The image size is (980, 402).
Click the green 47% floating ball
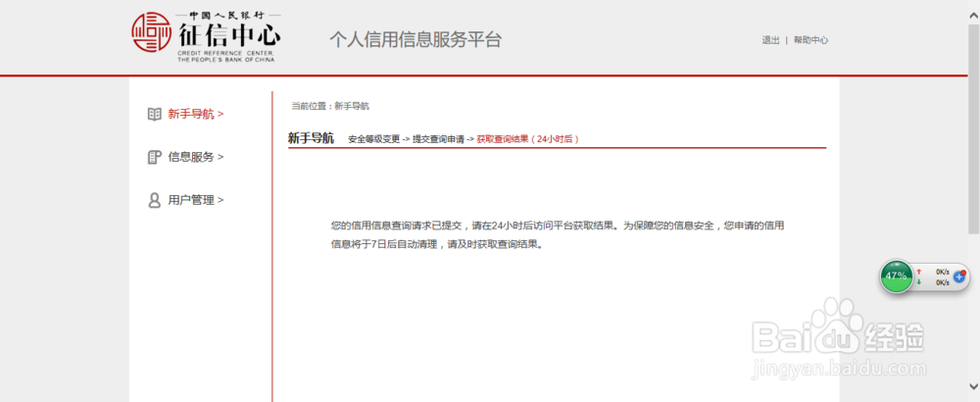pyautogui.click(x=897, y=276)
